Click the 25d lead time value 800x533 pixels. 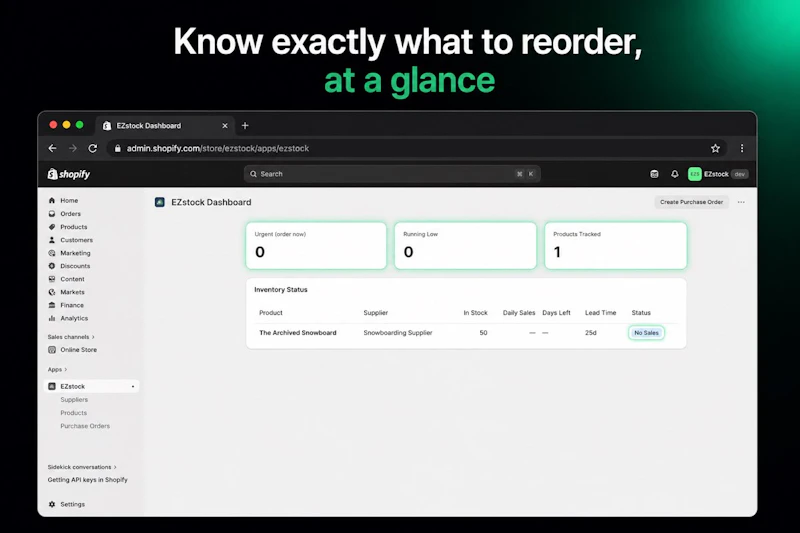click(590, 333)
